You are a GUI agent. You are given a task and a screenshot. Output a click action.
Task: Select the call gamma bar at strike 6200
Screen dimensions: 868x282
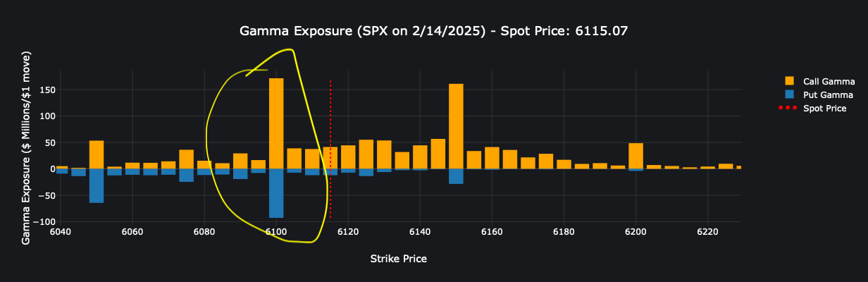635,156
